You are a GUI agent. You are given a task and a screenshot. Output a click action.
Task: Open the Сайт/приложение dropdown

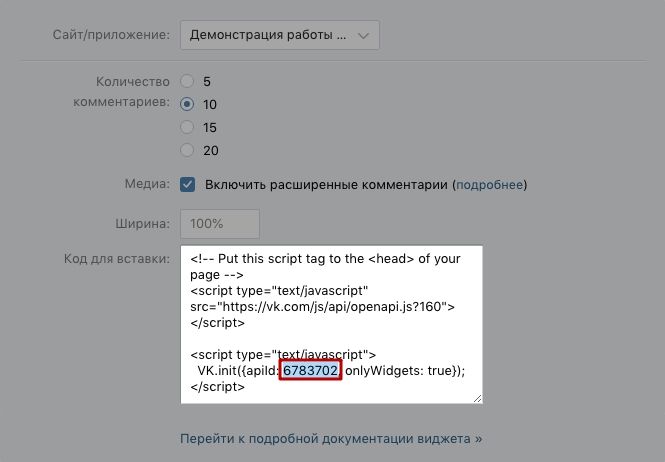pyautogui.click(x=279, y=35)
